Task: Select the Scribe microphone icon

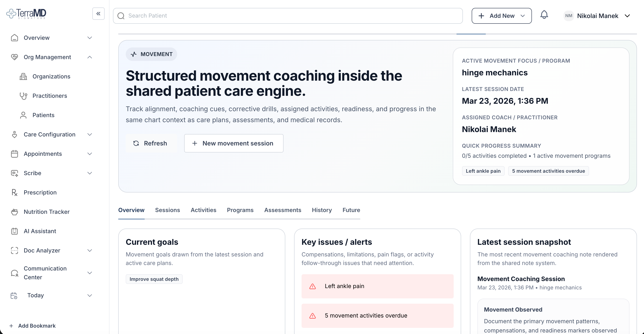Action: 14,173
